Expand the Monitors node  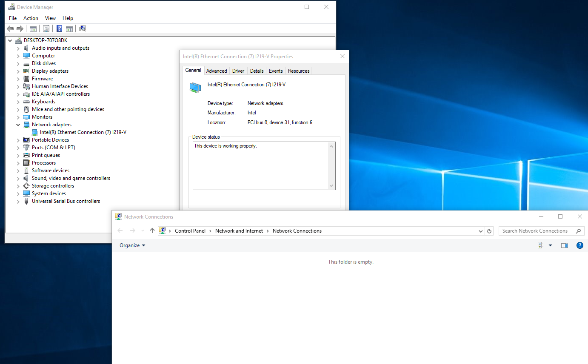(x=18, y=117)
